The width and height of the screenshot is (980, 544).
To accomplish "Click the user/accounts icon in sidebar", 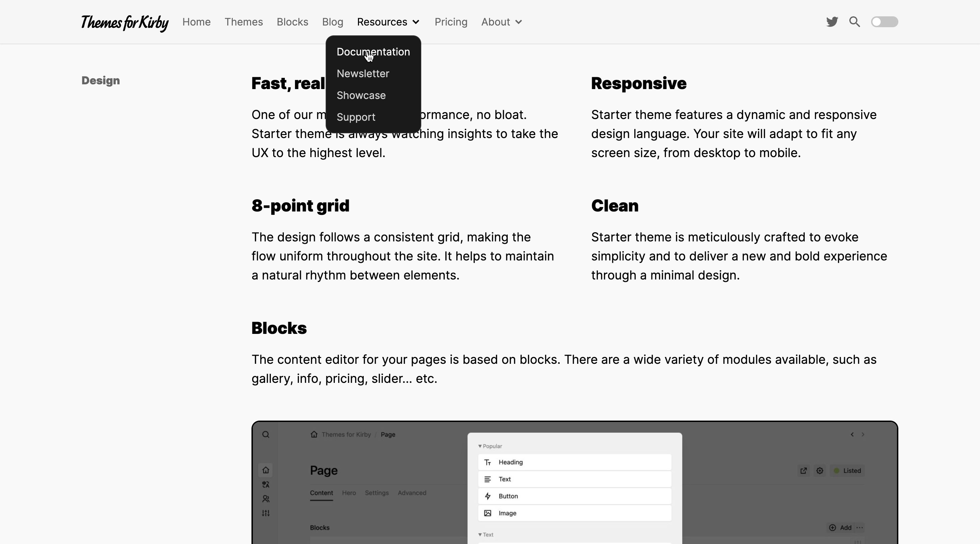I will pos(266,499).
